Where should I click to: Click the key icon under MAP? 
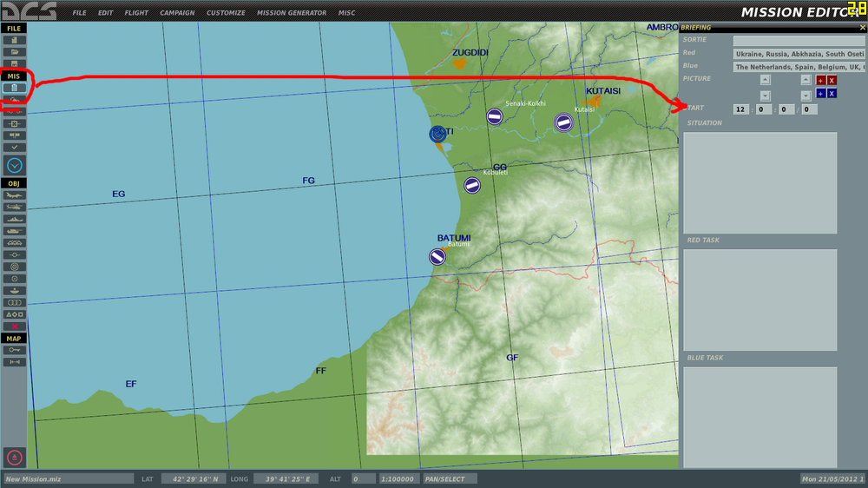(x=15, y=350)
